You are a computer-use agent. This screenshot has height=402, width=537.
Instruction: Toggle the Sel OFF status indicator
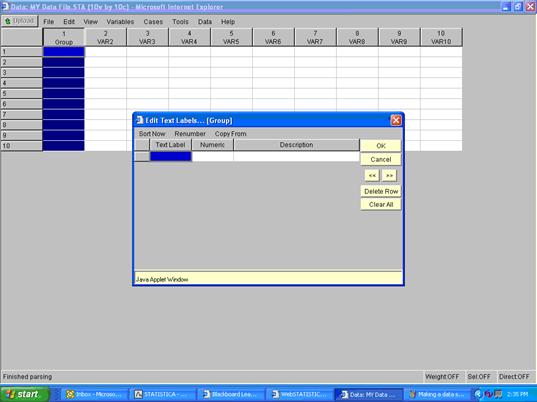[479, 377]
